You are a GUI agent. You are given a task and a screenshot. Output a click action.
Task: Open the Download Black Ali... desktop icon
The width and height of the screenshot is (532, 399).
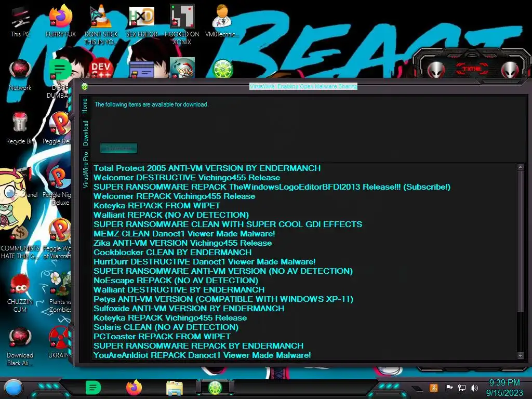(x=20, y=346)
